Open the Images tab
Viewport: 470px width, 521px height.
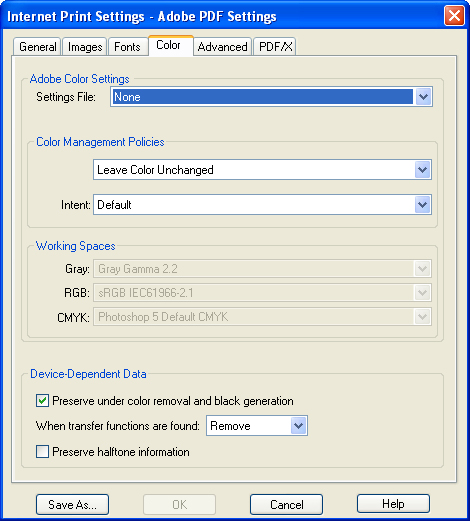click(85, 47)
